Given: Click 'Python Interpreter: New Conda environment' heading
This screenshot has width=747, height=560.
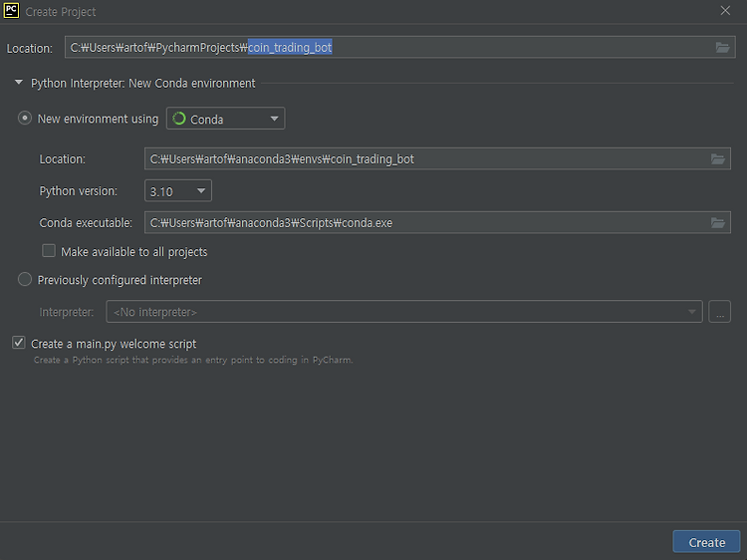Looking at the screenshot, I should point(142,83).
